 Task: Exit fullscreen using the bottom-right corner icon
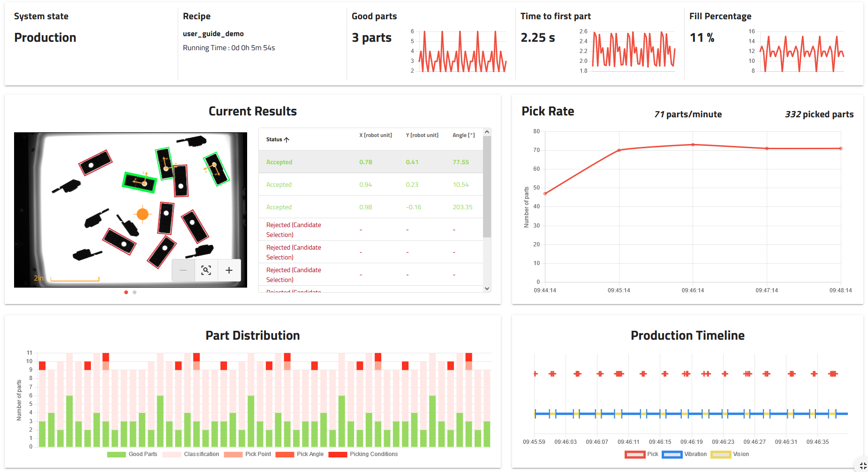pos(862,466)
